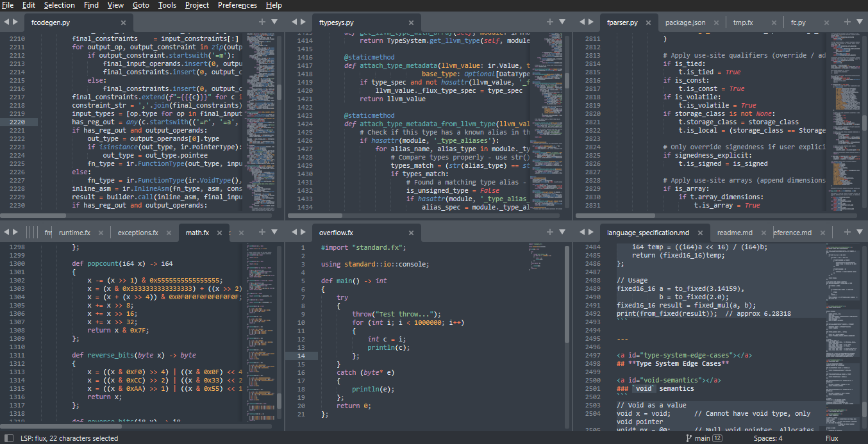Screen dimensions: 868x444
Task: Close the exceptions.fx tab
Action: pos(168,233)
